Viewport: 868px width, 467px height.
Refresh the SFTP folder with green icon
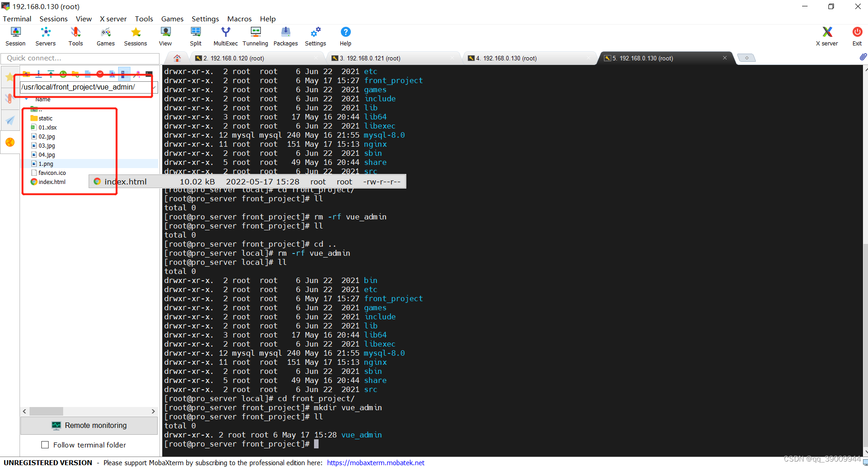coord(63,74)
